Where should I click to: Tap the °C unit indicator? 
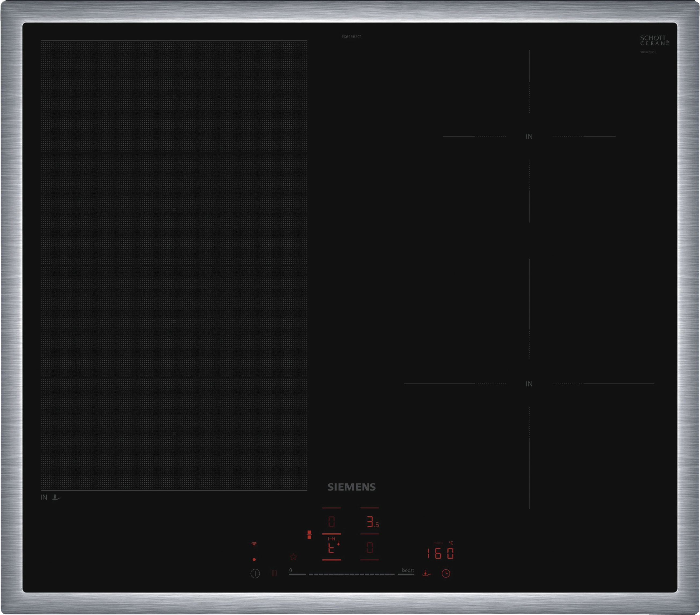pos(451,543)
